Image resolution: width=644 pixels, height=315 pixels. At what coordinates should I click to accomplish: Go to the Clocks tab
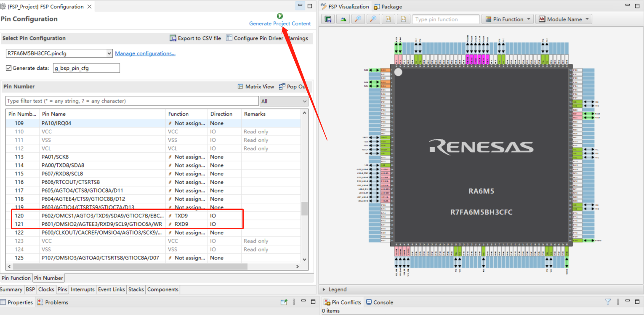point(46,289)
